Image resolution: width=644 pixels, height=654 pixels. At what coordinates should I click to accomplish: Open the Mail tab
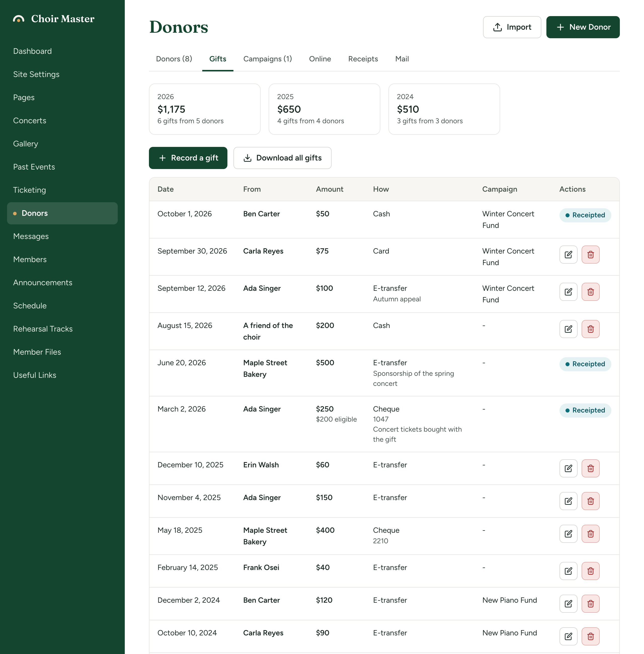402,59
